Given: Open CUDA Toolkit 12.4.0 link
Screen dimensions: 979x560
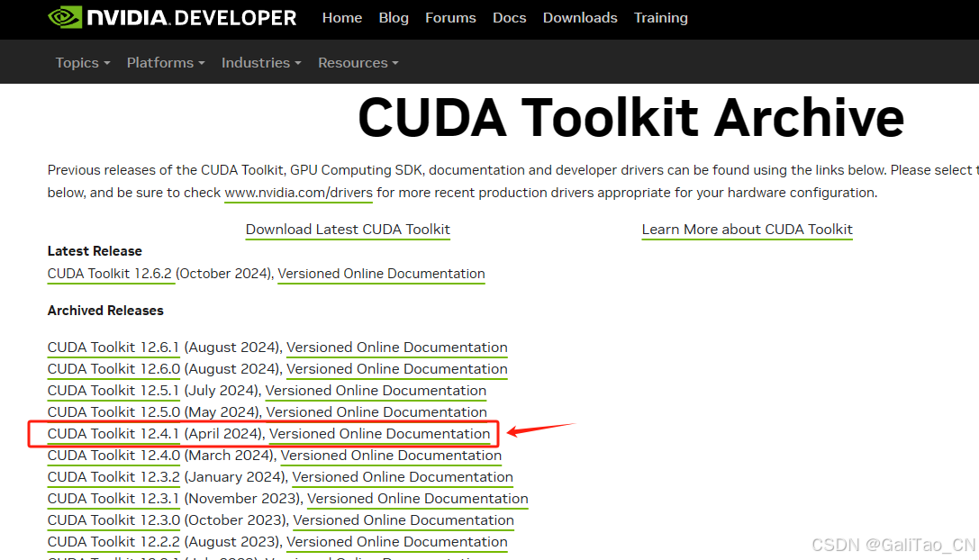Looking at the screenshot, I should [113, 456].
